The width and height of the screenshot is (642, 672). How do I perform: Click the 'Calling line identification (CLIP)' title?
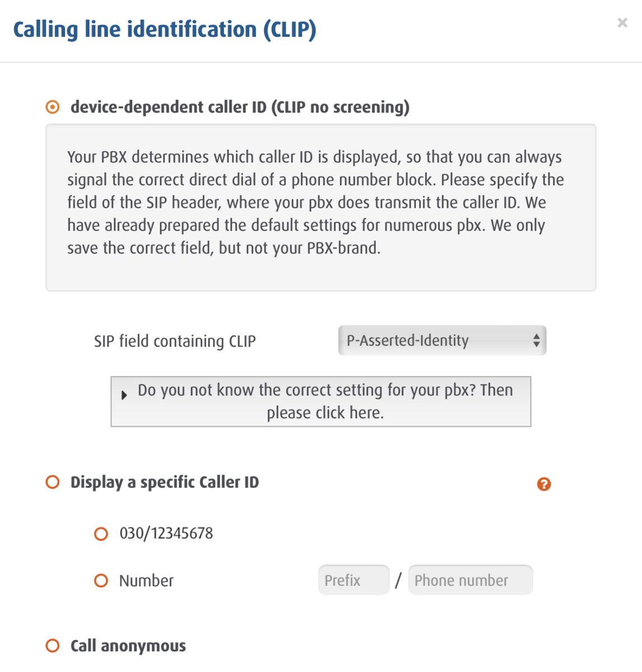pos(165,30)
